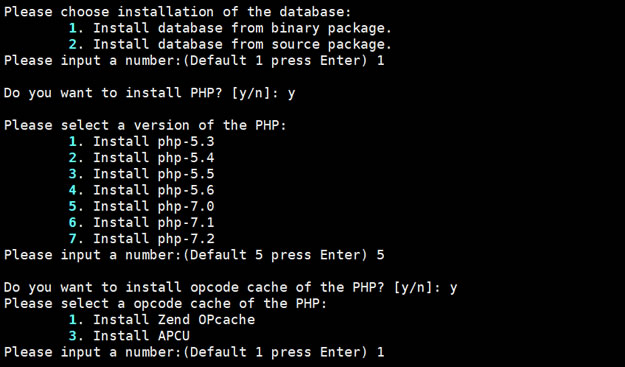
Task: Click the final entered 1 on the last line
Action: (x=380, y=352)
